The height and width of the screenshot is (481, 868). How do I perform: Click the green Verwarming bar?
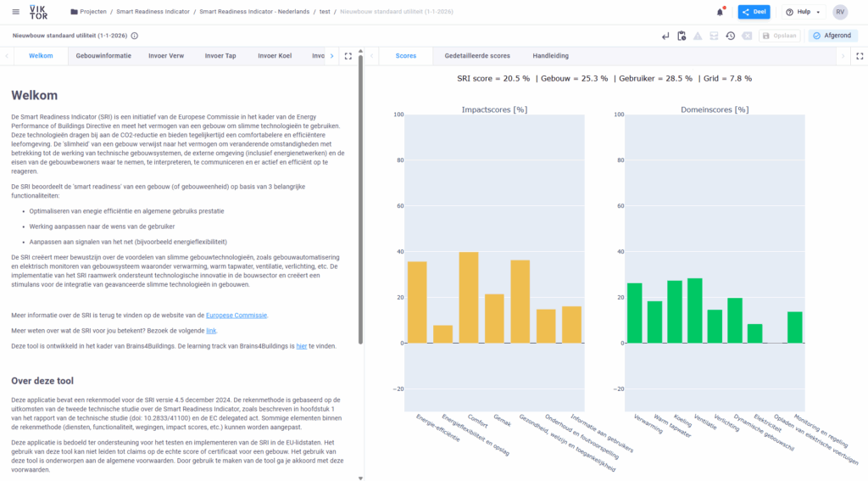pos(634,313)
